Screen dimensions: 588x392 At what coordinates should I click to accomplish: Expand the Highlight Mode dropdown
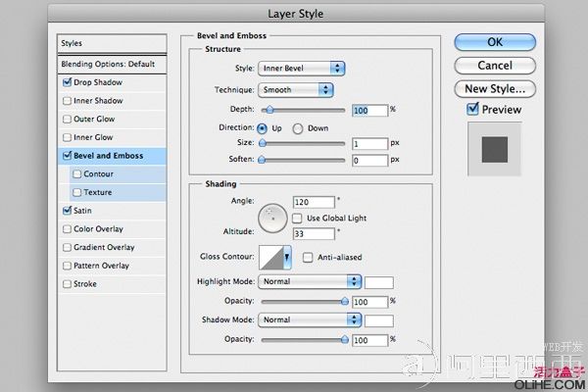click(x=310, y=281)
